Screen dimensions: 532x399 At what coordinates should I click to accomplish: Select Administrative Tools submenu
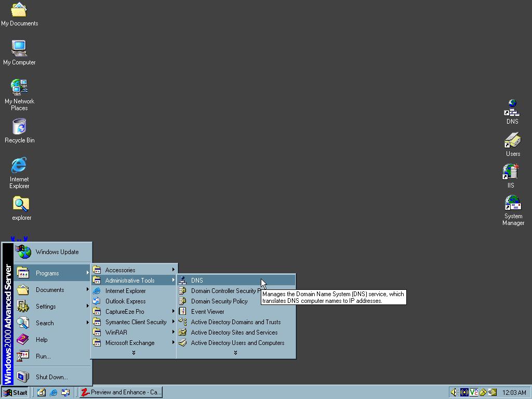(134, 280)
